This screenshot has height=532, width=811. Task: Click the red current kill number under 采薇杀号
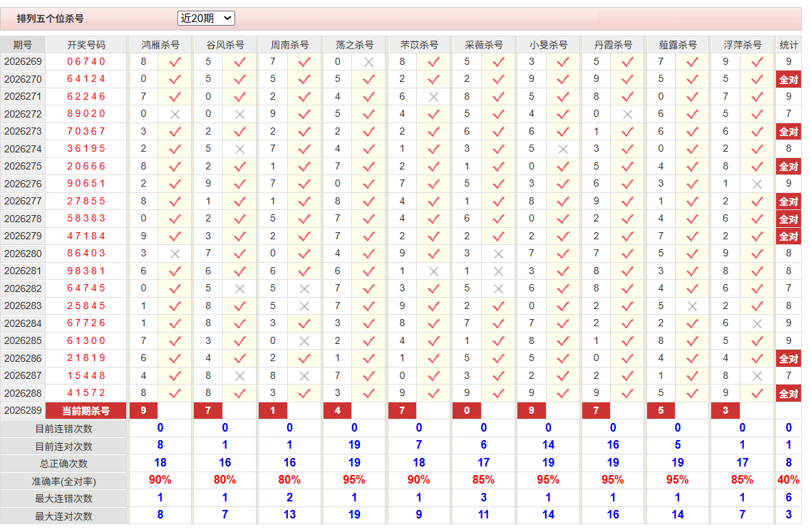[467, 410]
